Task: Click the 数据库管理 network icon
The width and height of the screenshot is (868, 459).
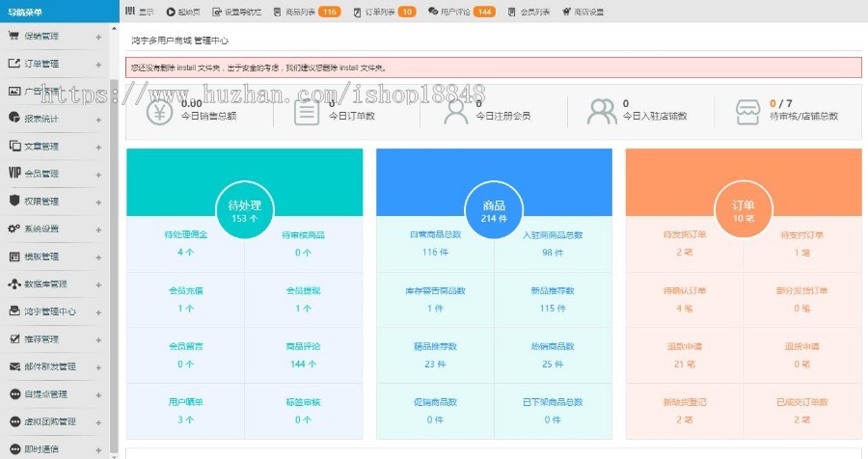Action: pos(14,283)
